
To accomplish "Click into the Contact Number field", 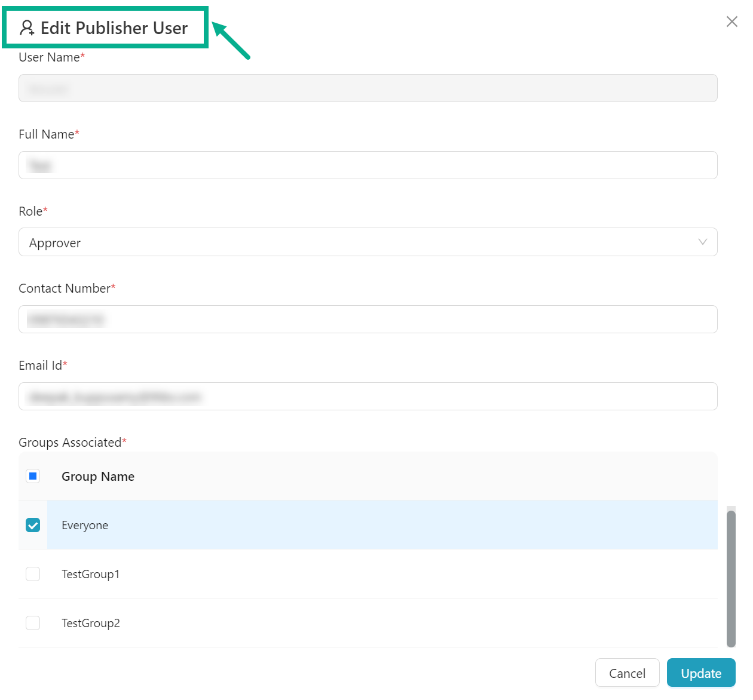I will click(x=368, y=320).
